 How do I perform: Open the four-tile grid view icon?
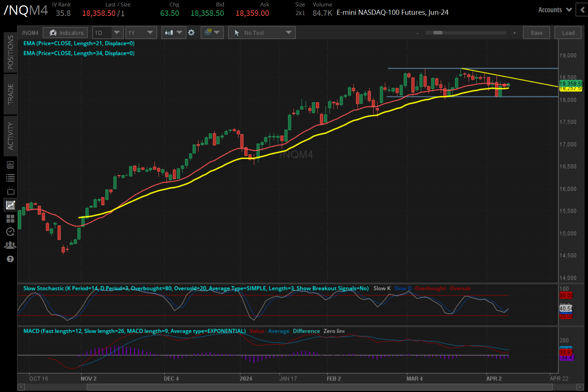pos(10,219)
